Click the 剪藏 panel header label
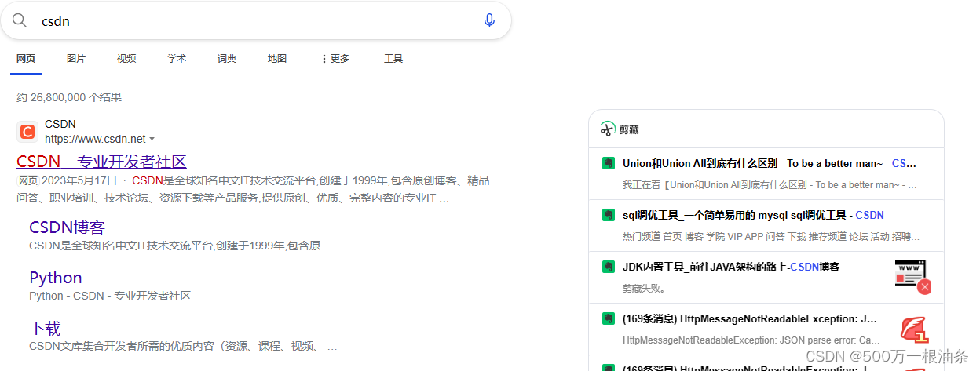980x371 pixels. [629, 130]
